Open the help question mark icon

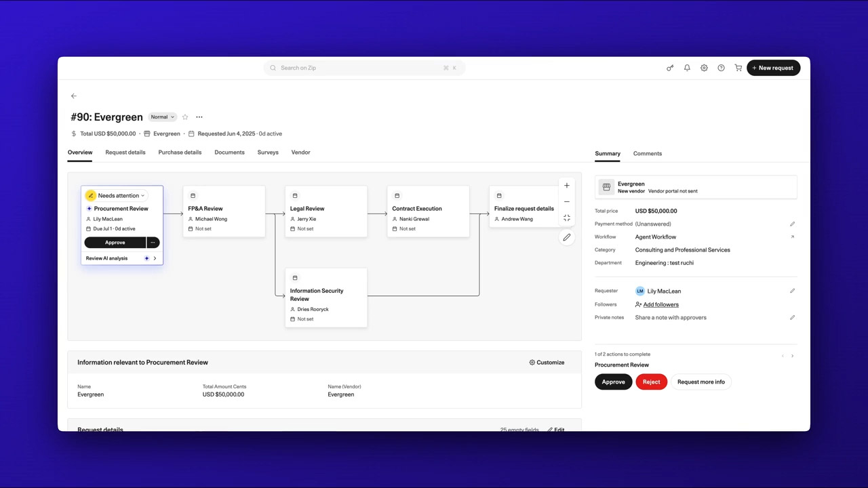(721, 68)
